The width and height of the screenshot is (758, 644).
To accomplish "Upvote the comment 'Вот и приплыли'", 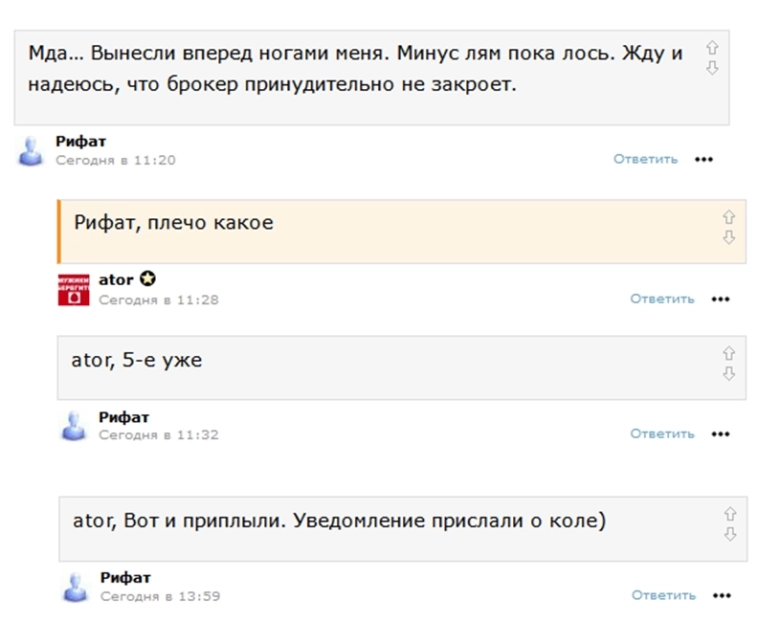I will pos(729,514).
